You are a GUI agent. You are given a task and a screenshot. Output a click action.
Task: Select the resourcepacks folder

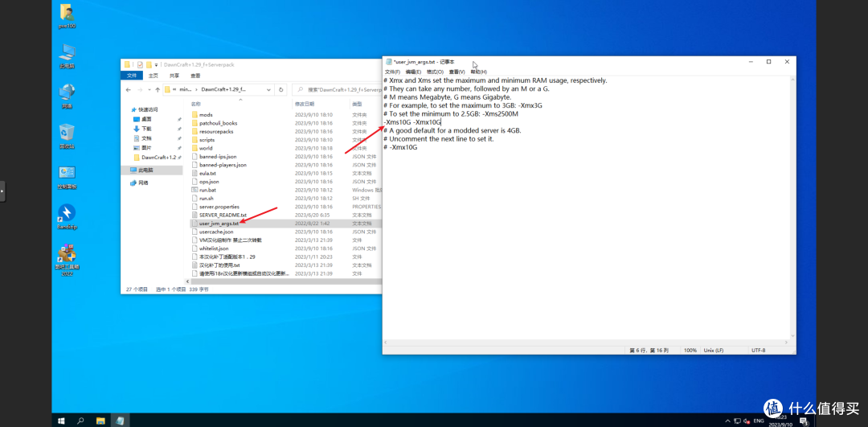coord(216,131)
